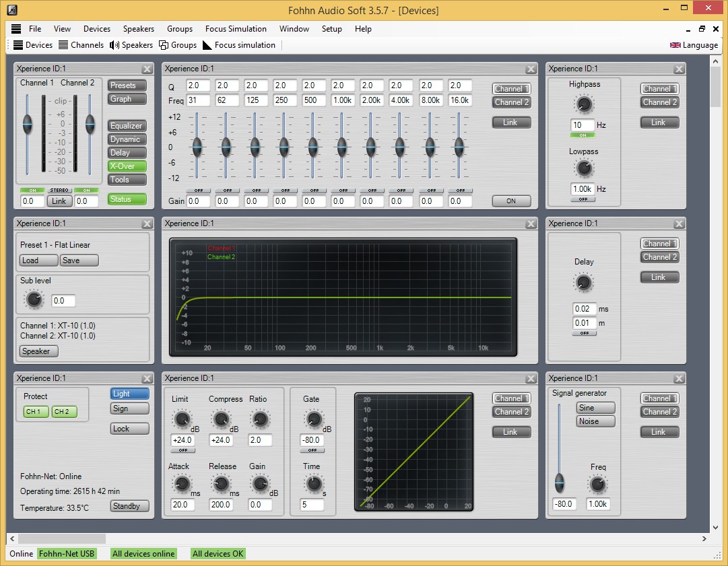Image resolution: width=728 pixels, height=566 pixels.
Task: Toggle the 31 Hz band OFF switch
Action: pos(198,190)
